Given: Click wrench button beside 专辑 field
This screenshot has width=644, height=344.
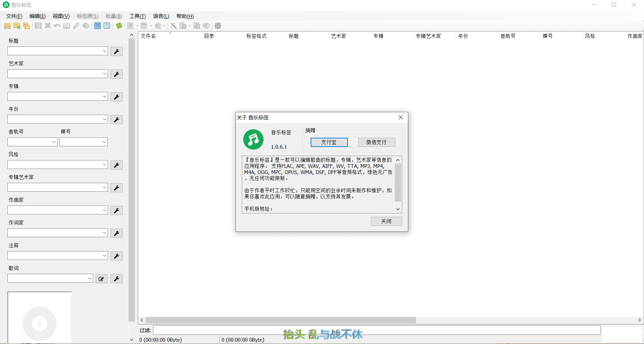Looking at the screenshot, I should click(x=117, y=97).
